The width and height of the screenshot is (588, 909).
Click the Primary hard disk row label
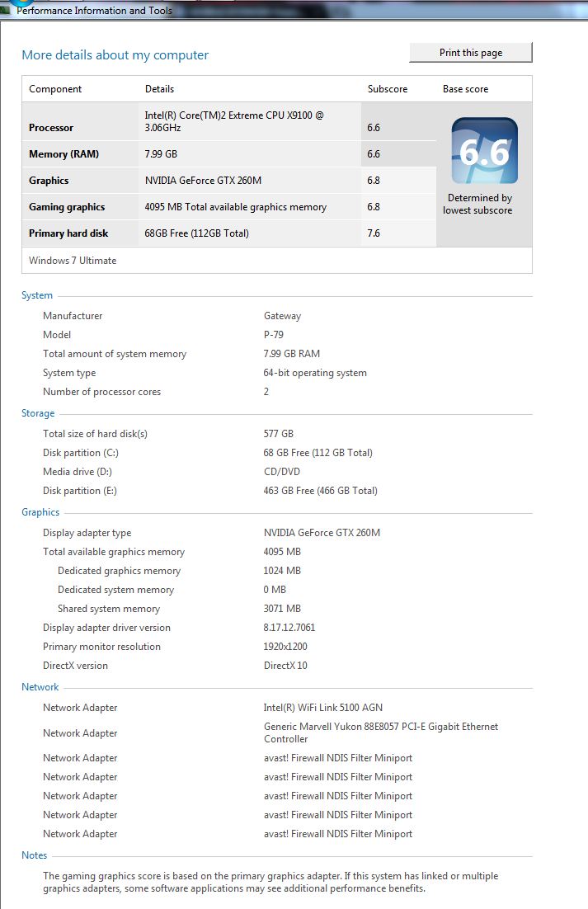68,233
